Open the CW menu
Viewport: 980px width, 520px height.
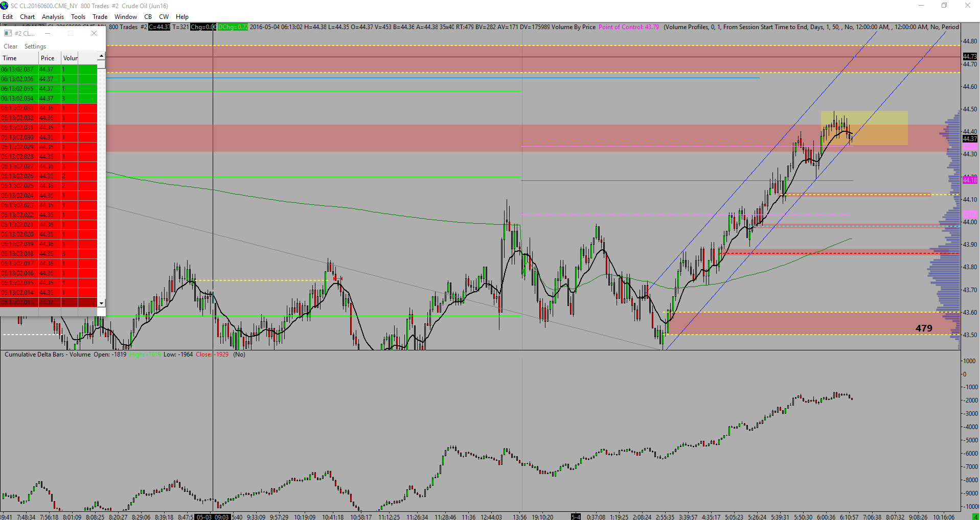pos(164,17)
